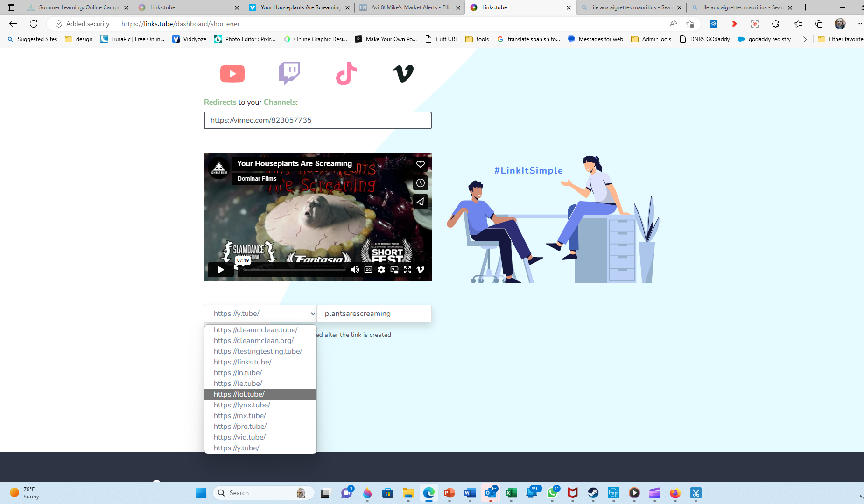Switch to Your Houseplants Are Screaming tab
The height and width of the screenshot is (504, 864).
(x=299, y=7)
